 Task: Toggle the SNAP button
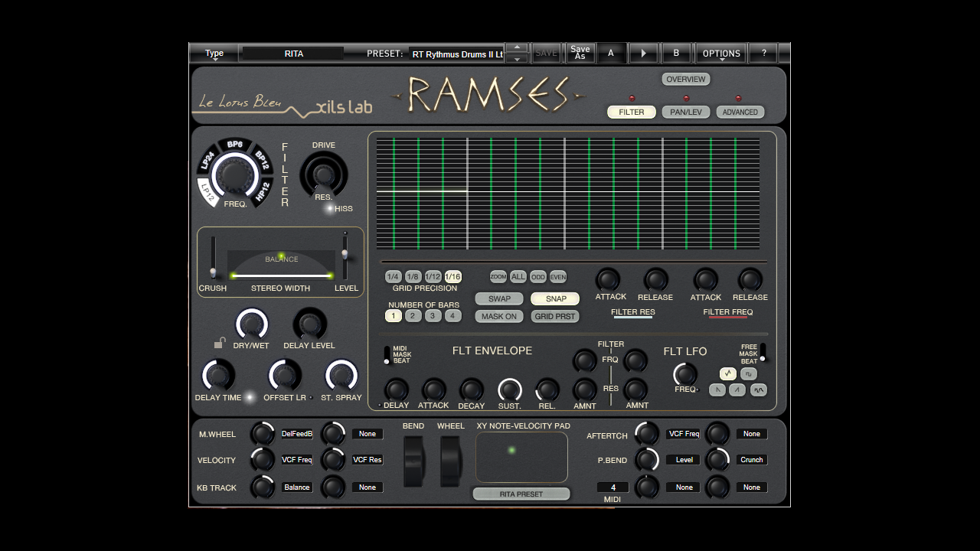(556, 298)
